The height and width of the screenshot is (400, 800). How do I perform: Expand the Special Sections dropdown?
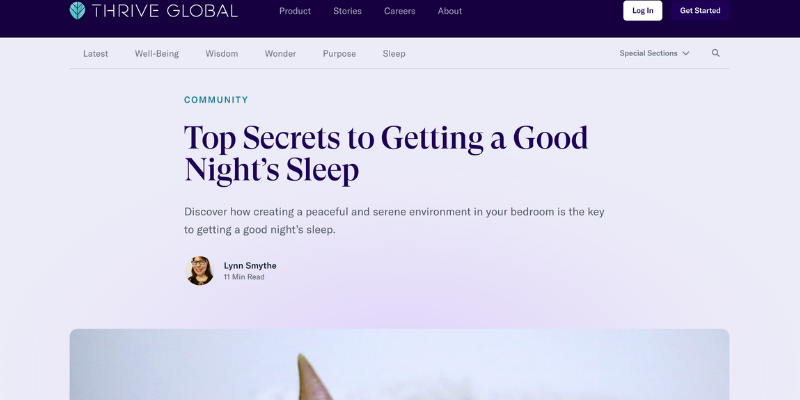click(x=654, y=53)
